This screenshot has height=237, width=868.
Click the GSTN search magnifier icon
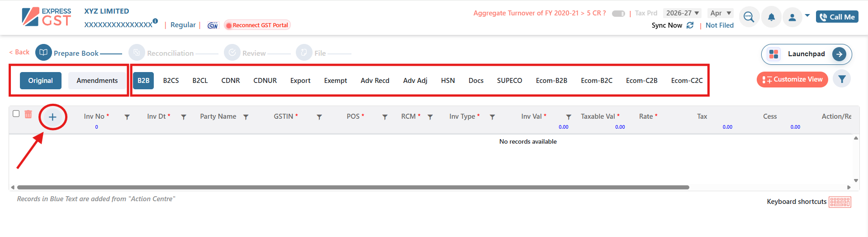[x=749, y=17]
